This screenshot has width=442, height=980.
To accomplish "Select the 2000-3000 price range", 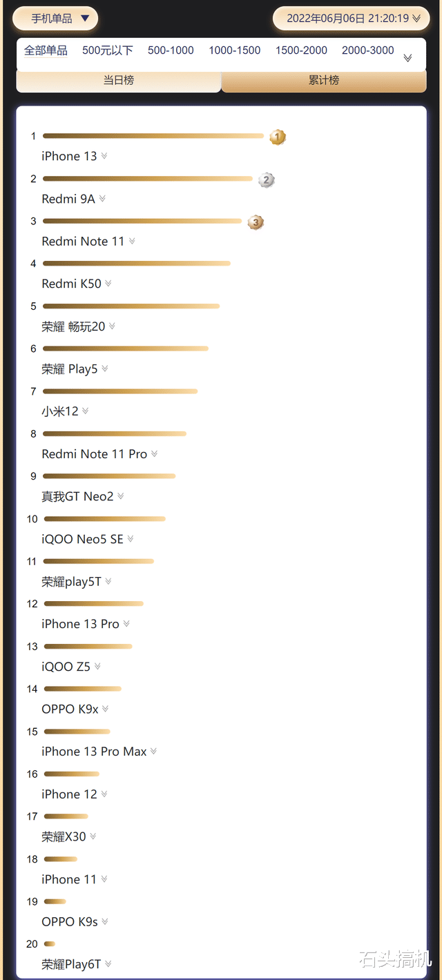I will pos(368,50).
